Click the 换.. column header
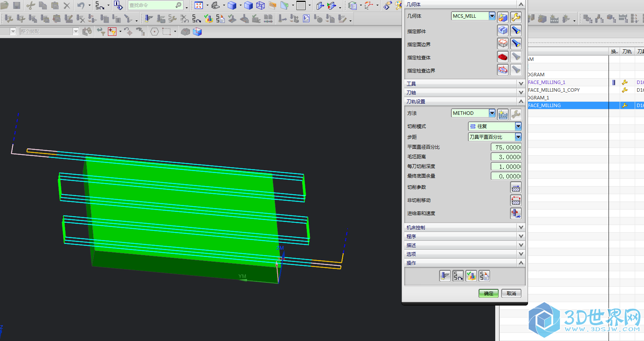 click(614, 51)
